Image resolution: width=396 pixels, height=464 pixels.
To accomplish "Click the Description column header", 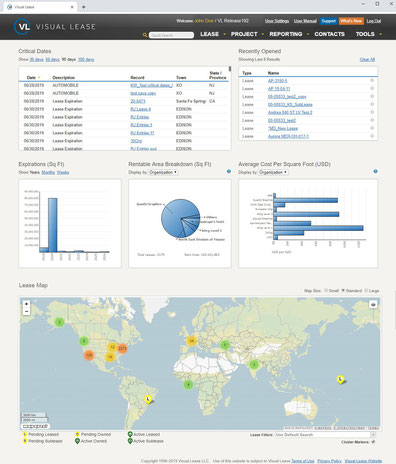I will (63, 77).
